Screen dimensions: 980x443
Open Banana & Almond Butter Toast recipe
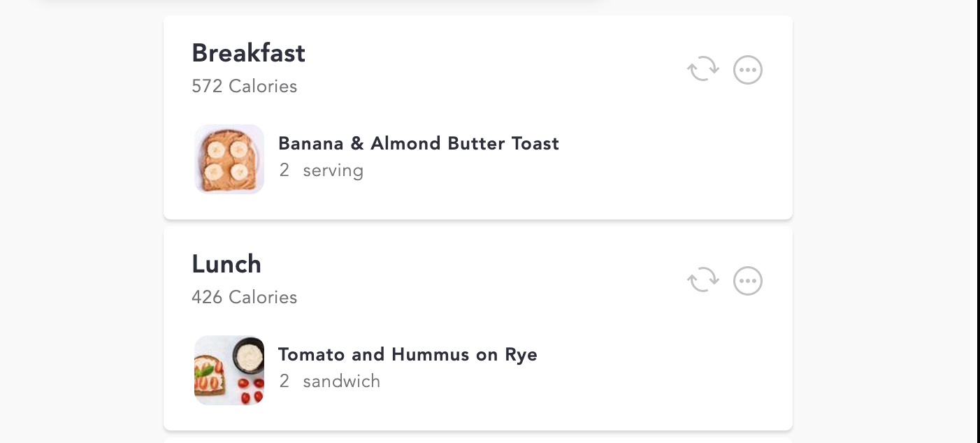418,144
